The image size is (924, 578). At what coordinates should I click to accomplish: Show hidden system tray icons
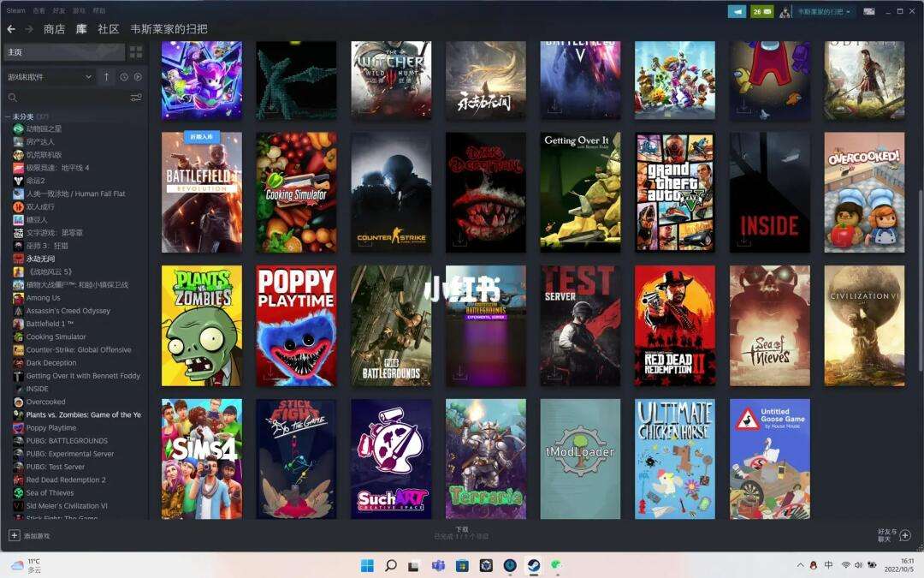point(800,565)
